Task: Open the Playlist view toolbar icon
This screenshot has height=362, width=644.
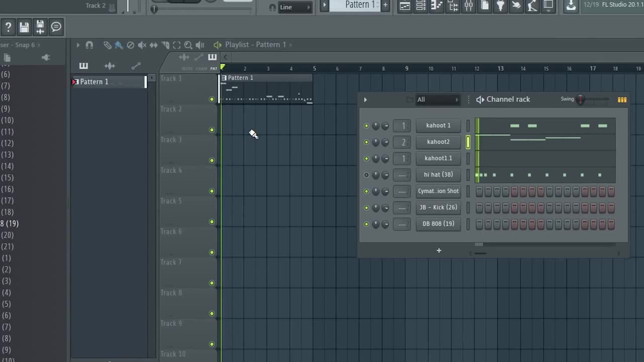Action: pos(405,6)
